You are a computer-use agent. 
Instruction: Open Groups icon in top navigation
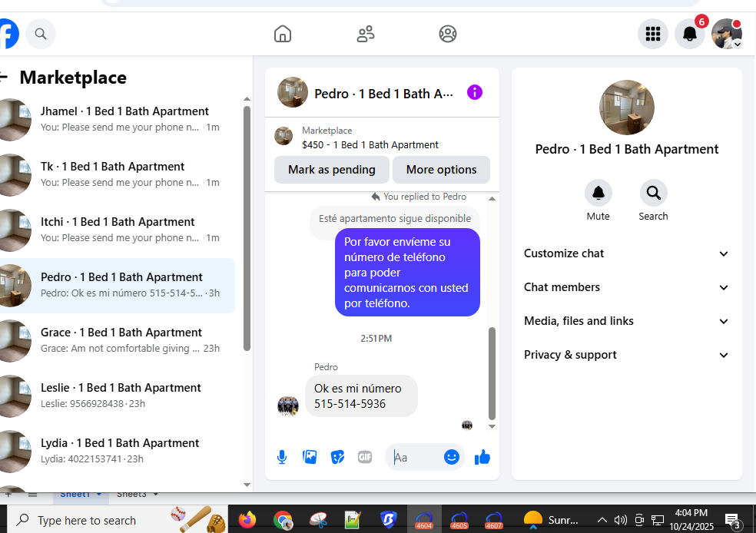(x=448, y=34)
